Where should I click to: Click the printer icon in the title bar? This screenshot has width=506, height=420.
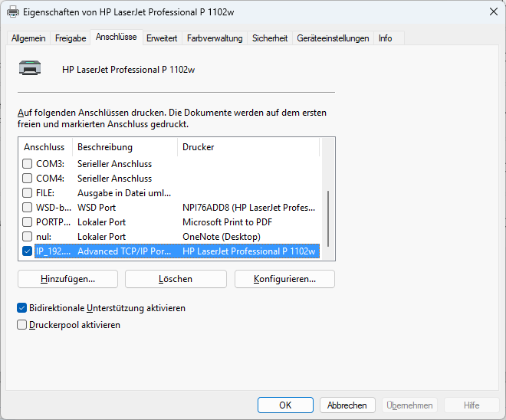click(x=13, y=12)
